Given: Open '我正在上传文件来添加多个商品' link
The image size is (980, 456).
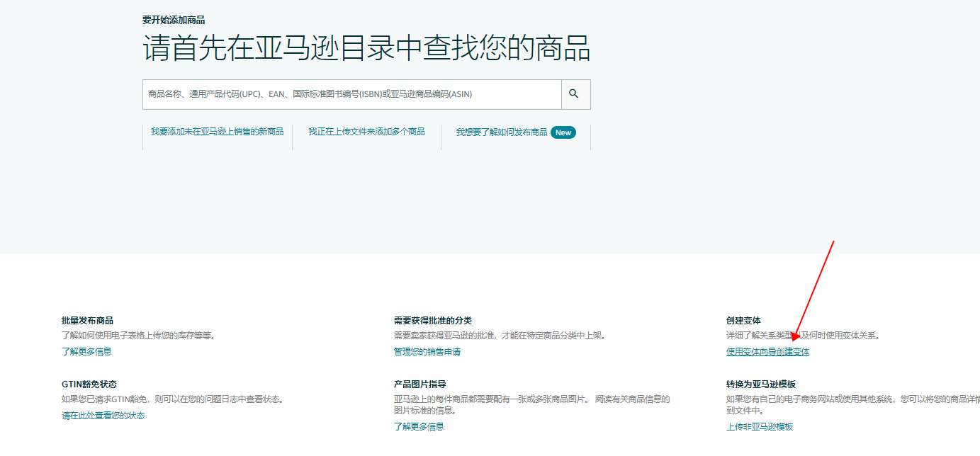Looking at the screenshot, I should point(366,132).
